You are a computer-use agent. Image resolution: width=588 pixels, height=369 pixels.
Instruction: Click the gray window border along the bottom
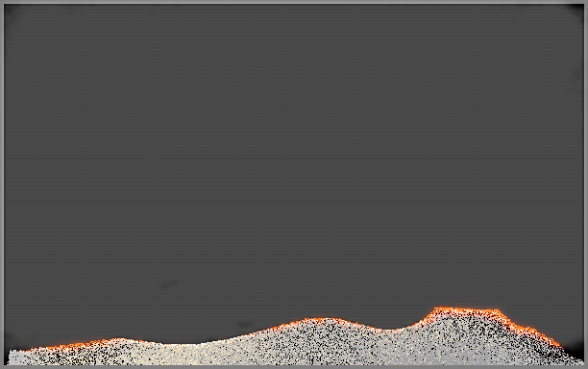pyautogui.click(x=294, y=367)
